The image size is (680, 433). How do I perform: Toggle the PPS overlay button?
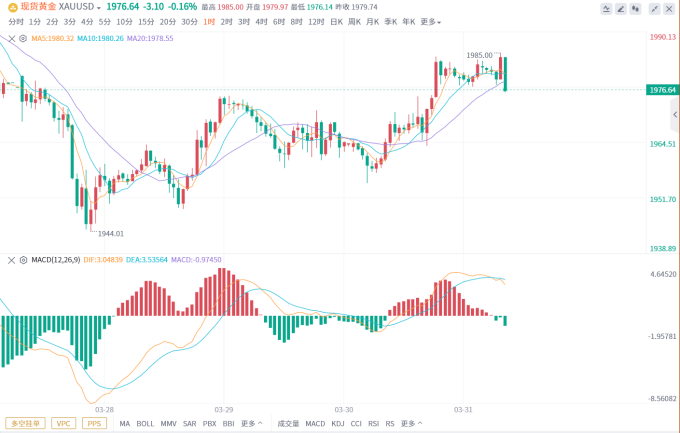coord(94,423)
